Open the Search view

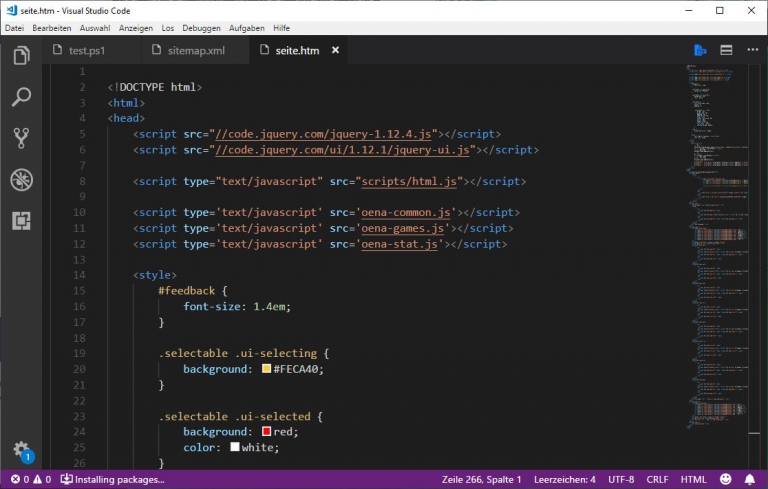21,97
